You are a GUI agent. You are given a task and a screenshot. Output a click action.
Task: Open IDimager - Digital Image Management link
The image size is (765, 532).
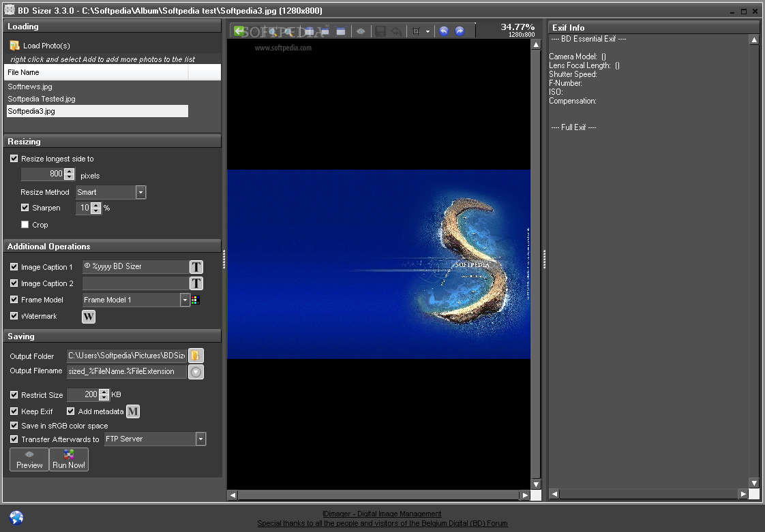coord(382,514)
